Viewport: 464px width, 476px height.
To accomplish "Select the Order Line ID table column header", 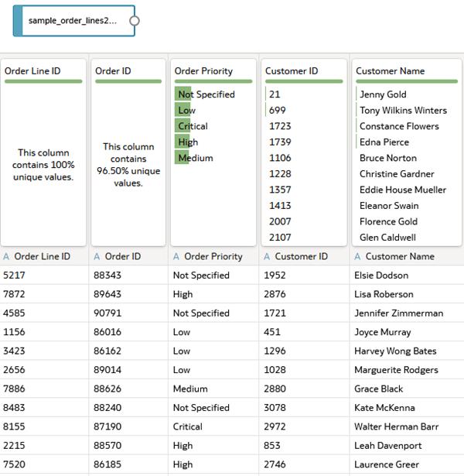I will tap(44, 256).
